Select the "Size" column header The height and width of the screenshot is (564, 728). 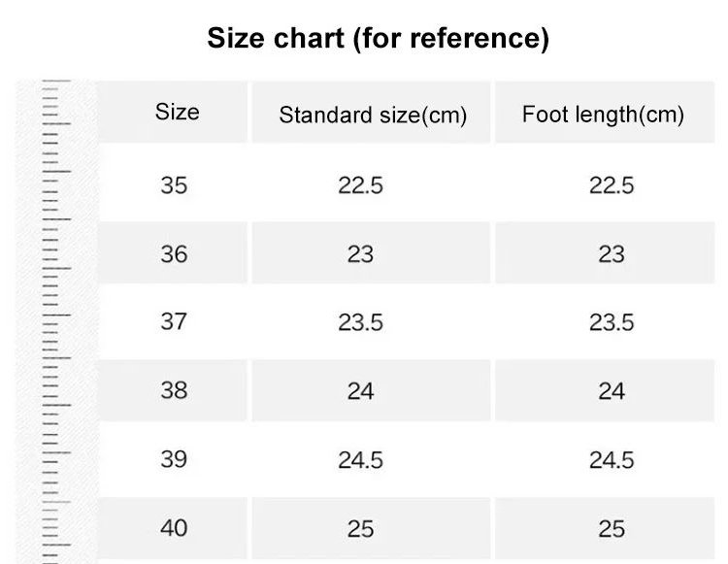pyautogui.click(x=177, y=112)
